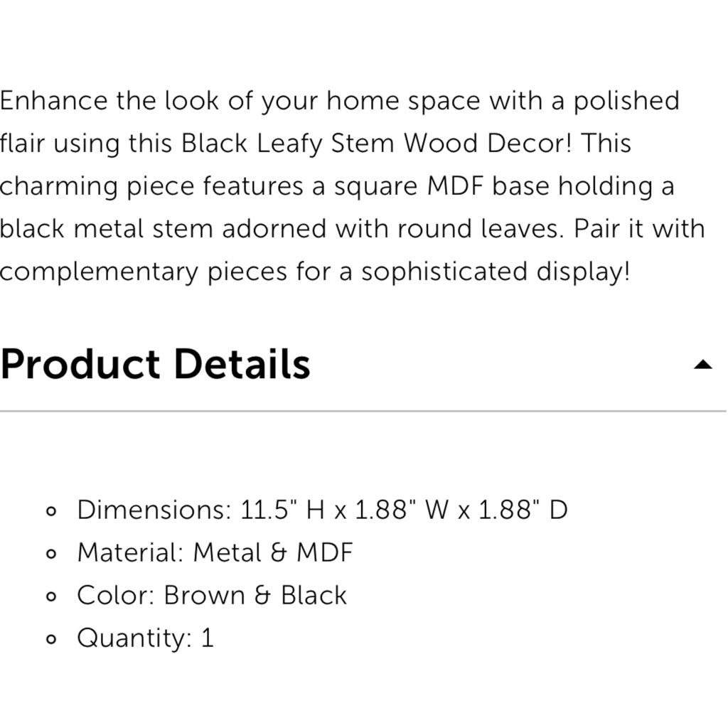Click the divider line under Product Details
Viewport: 728px width, 728px height.
[364, 410]
